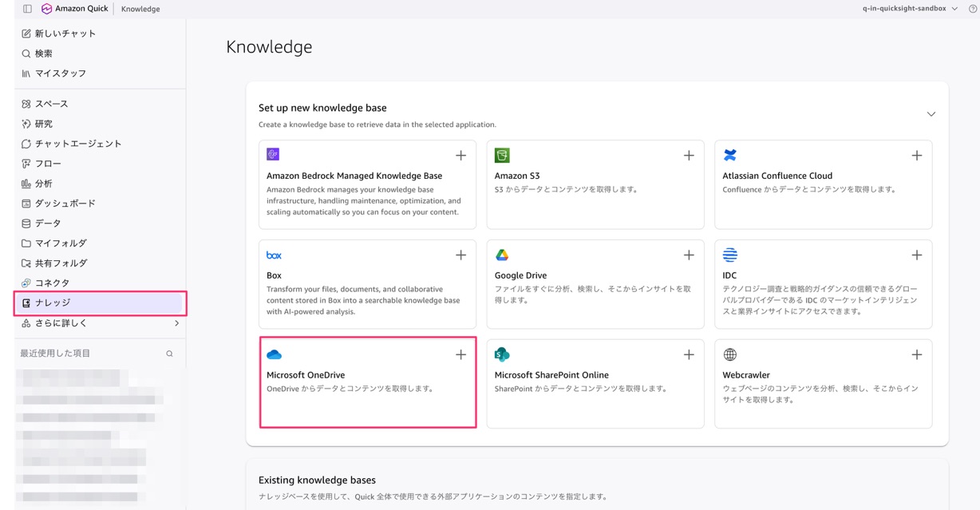Click the Box logo icon
This screenshot has height=510, width=980.
point(274,255)
